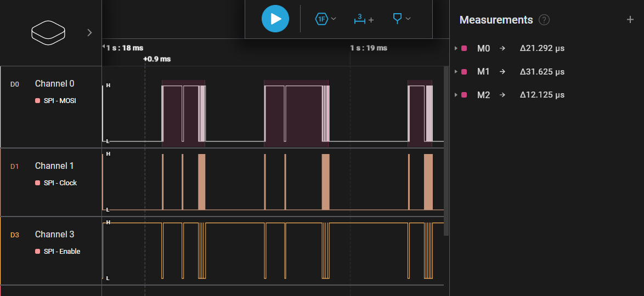Select the Channel 0 label

(55, 84)
